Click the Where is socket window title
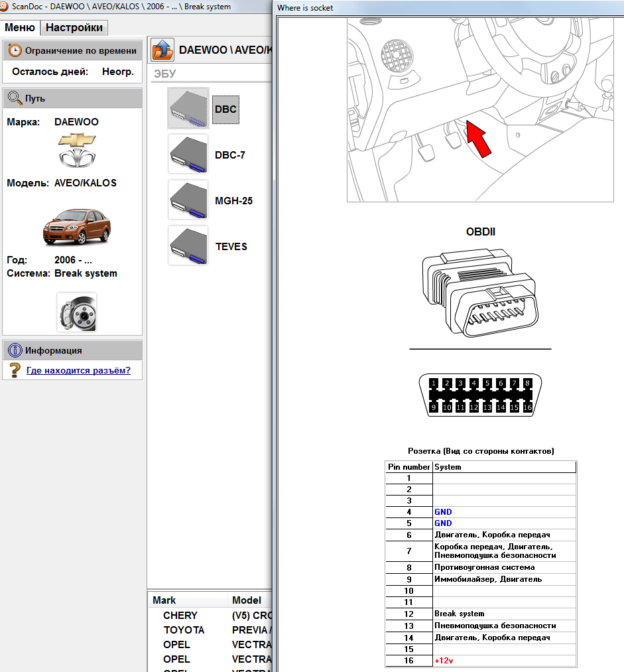Screen dimensions: 624x672 (x=305, y=8)
